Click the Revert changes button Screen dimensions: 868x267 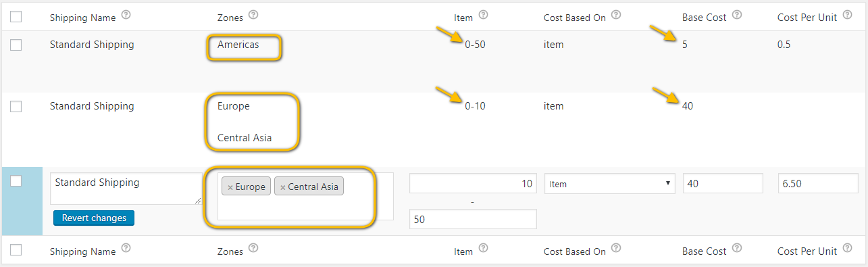point(94,218)
